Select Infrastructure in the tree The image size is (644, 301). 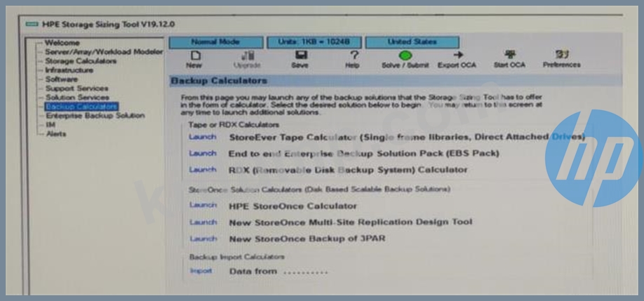coord(69,69)
